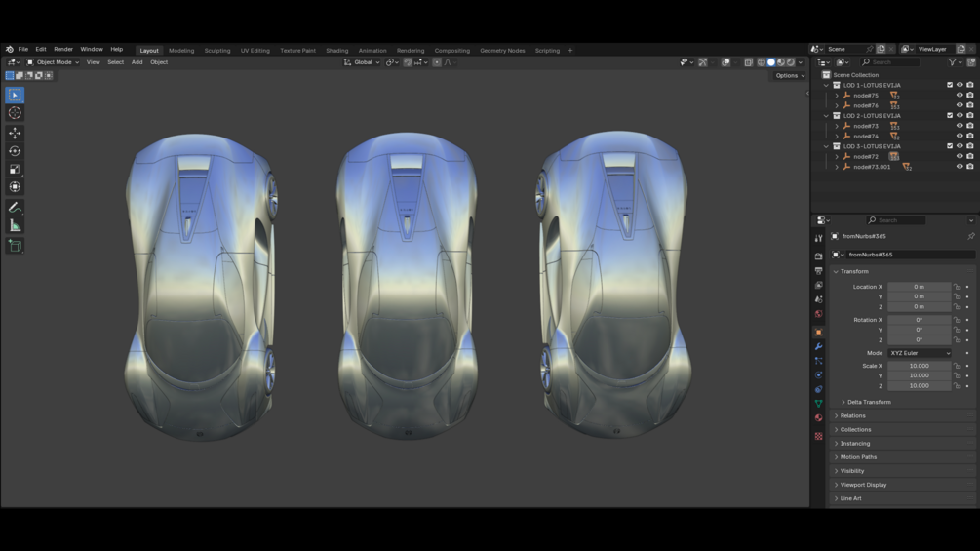Image resolution: width=980 pixels, height=551 pixels.
Task: Disable node#76 in renders via camera icon
Action: click(x=970, y=105)
